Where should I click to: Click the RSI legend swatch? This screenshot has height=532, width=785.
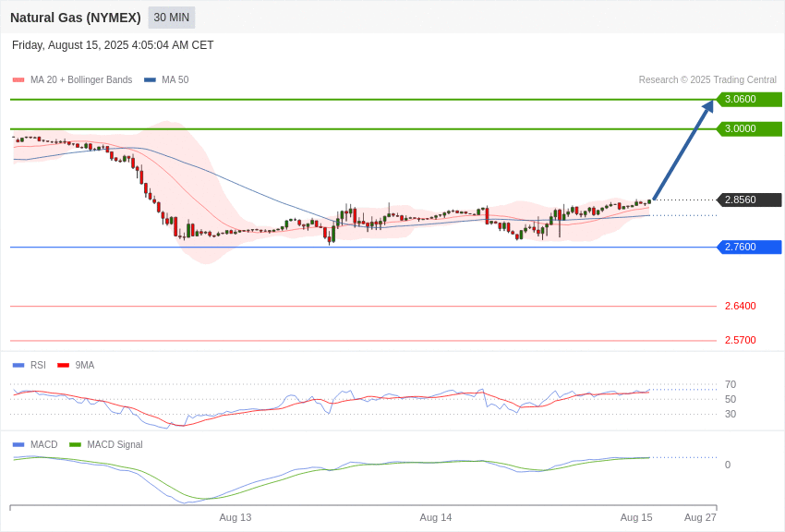(x=18, y=366)
